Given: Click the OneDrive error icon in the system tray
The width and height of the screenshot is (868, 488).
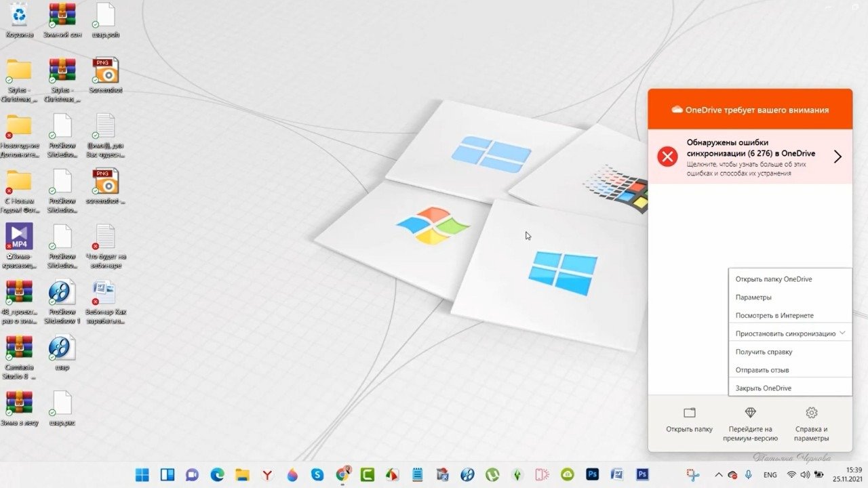Looking at the screenshot, I should coord(732,475).
